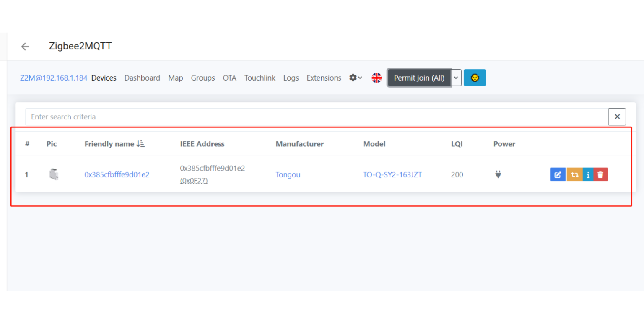Open the Logs page
644x322 pixels.
(291, 78)
